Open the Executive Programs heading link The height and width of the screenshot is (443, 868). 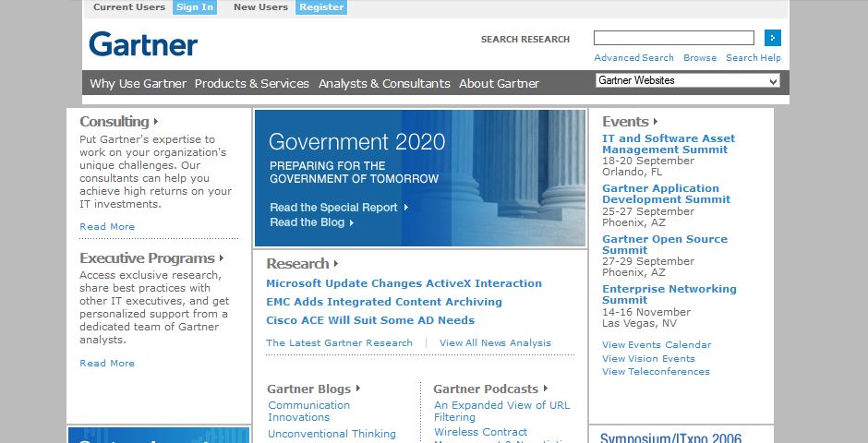pyautogui.click(x=147, y=258)
